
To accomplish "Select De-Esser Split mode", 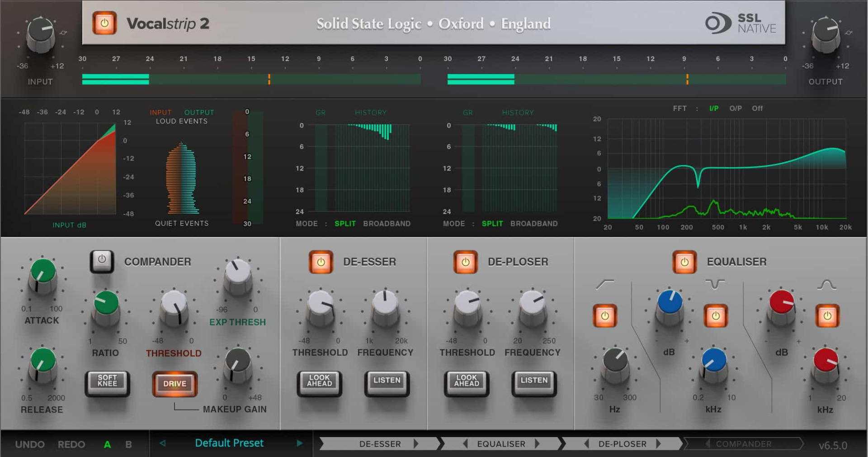I will click(345, 224).
